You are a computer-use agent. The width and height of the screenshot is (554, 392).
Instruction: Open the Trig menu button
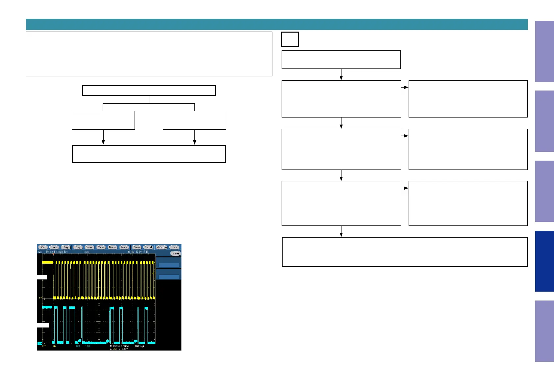coord(66,247)
